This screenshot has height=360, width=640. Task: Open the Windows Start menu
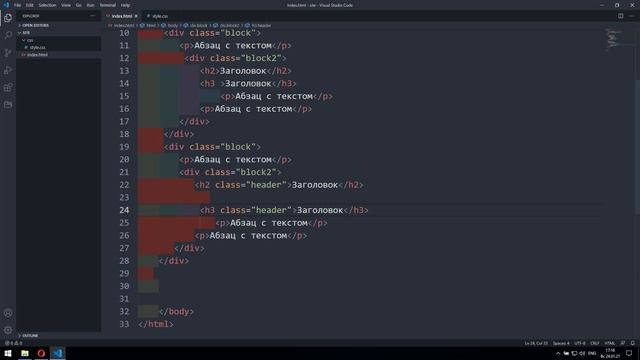[8, 353]
